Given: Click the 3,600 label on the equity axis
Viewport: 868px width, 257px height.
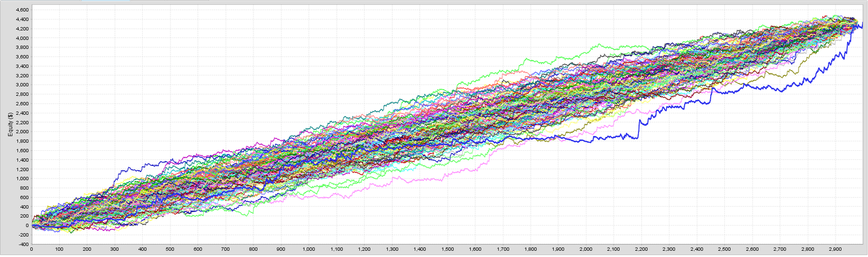Looking at the screenshot, I should click(22, 57).
